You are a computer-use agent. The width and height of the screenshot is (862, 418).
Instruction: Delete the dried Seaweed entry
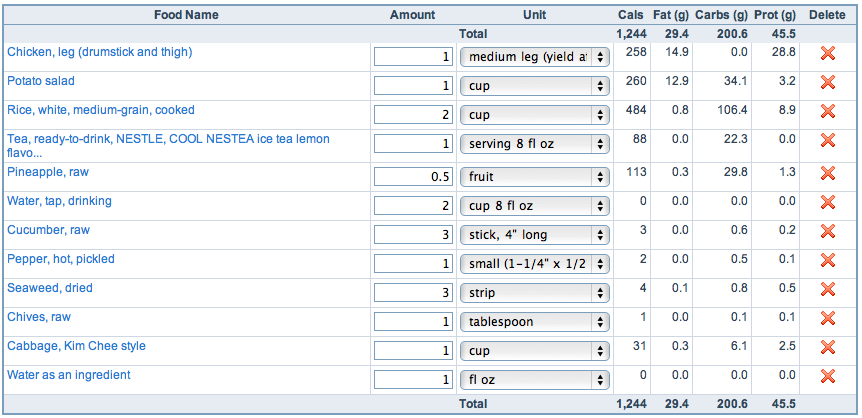[x=827, y=290]
